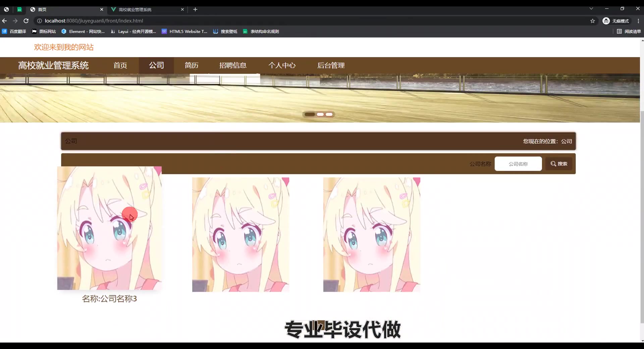Viewport: 644px width, 349px height.
Task: Open a new browser tab
Action: 195,9
